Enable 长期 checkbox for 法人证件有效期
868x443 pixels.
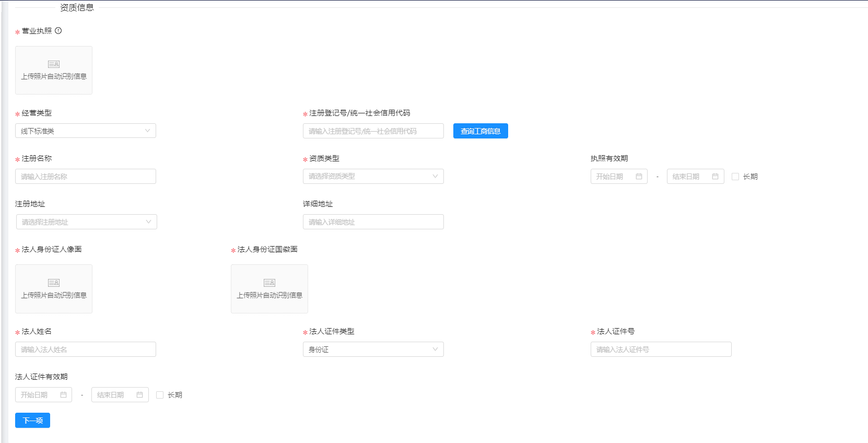(x=160, y=395)
